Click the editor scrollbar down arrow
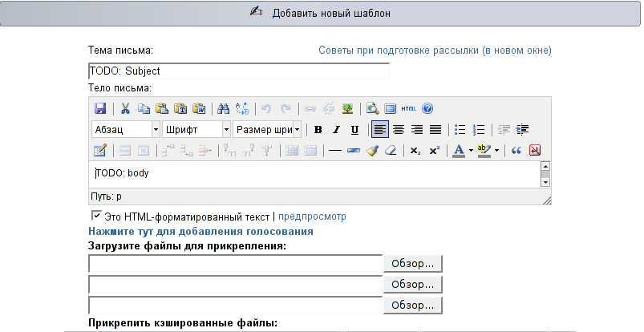644x332 pixels. coord(545,182)
